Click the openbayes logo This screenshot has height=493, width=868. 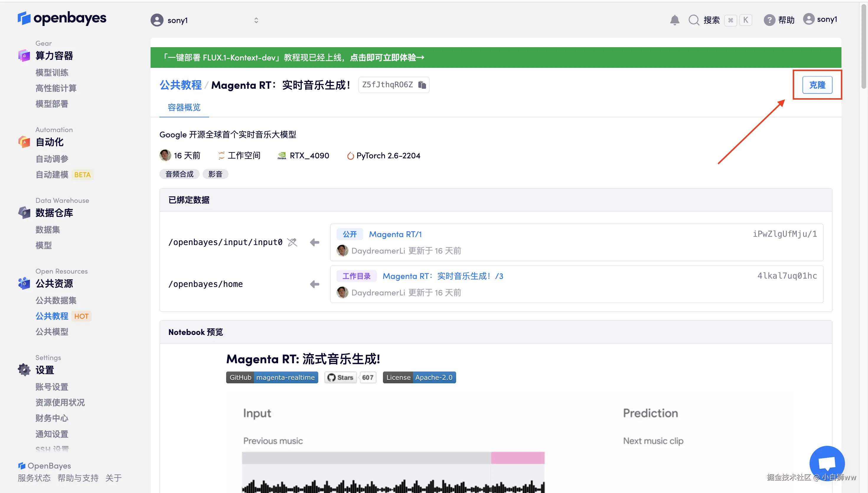click(x=62, y=18)
